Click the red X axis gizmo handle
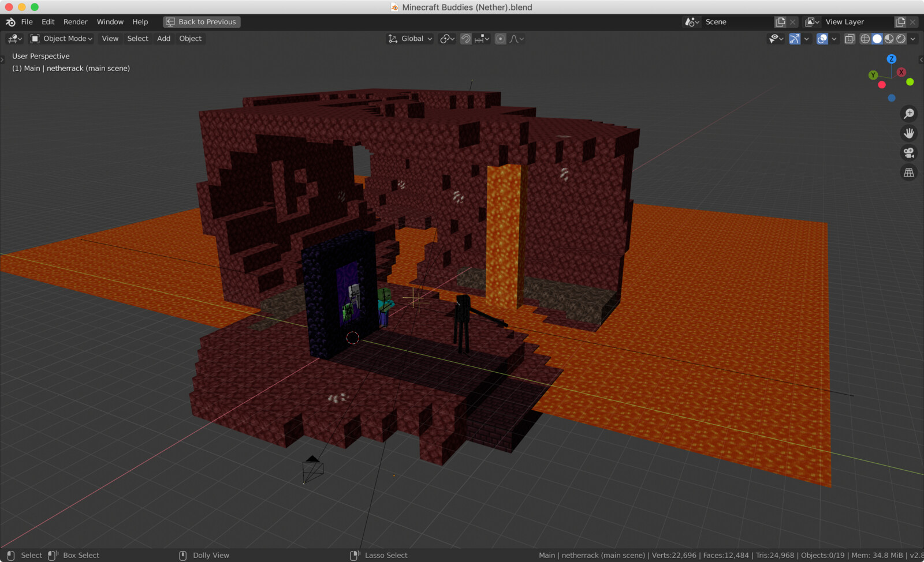Image resolution: width=924 pixels, height=562 pixels. pyautogui.click(x=901, y=72)
